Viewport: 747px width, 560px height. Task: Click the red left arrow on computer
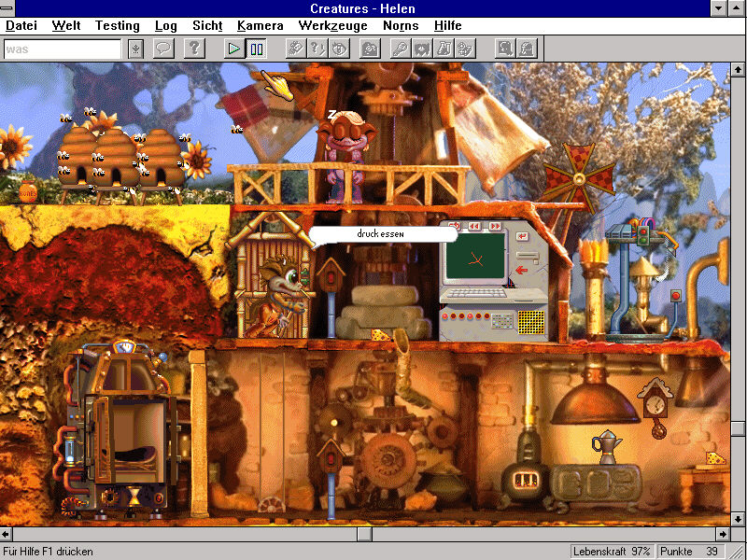(x=522, y=271)
